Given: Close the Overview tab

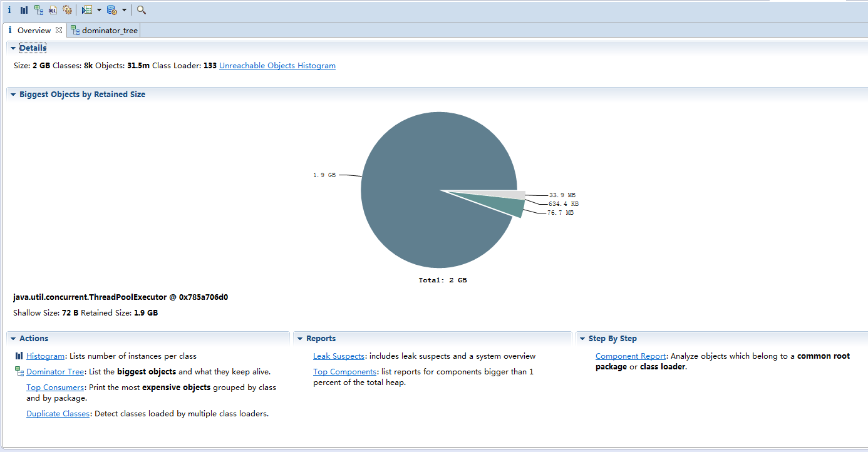Looking at the screenshot, I should coord(59,29).
